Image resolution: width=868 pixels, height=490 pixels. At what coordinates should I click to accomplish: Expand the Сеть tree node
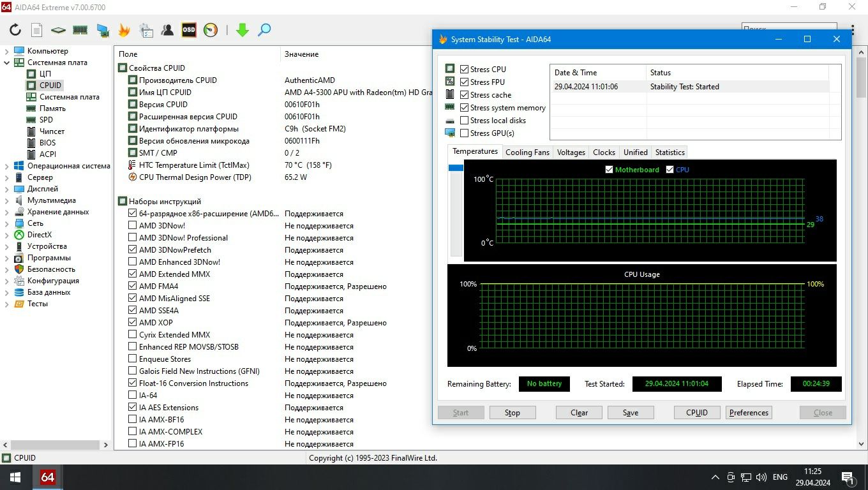pos(7,223)
